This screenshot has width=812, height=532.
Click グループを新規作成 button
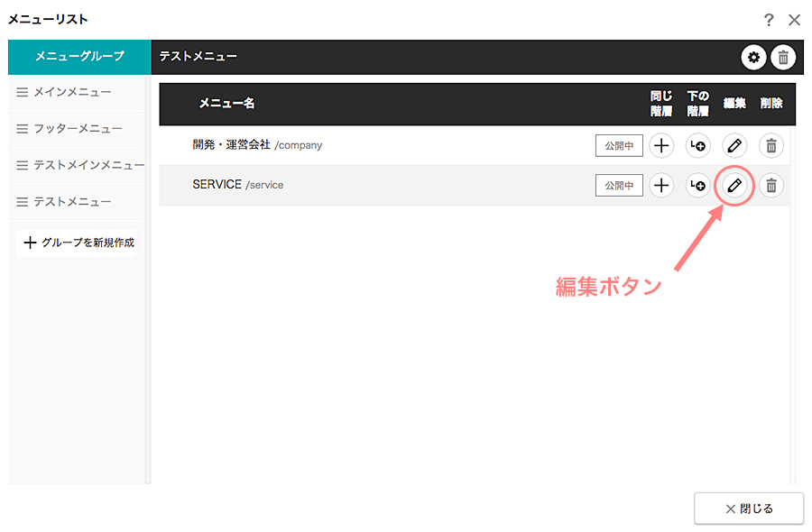(x=77, y=243)
